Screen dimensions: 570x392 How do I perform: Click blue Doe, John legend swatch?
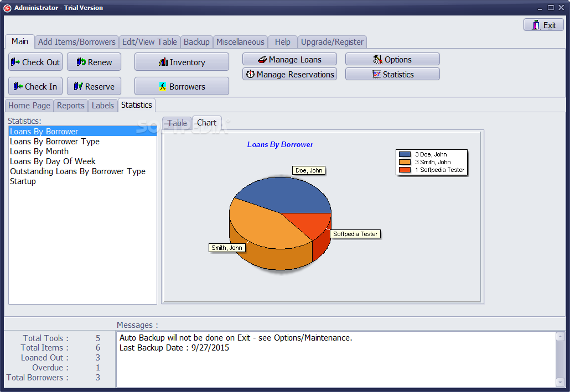(x=405, y=154)
